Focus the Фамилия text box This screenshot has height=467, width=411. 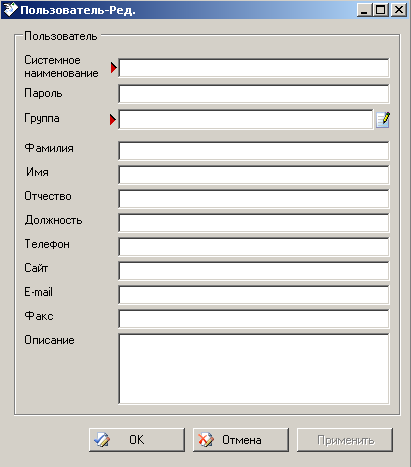tap(254, 151)
